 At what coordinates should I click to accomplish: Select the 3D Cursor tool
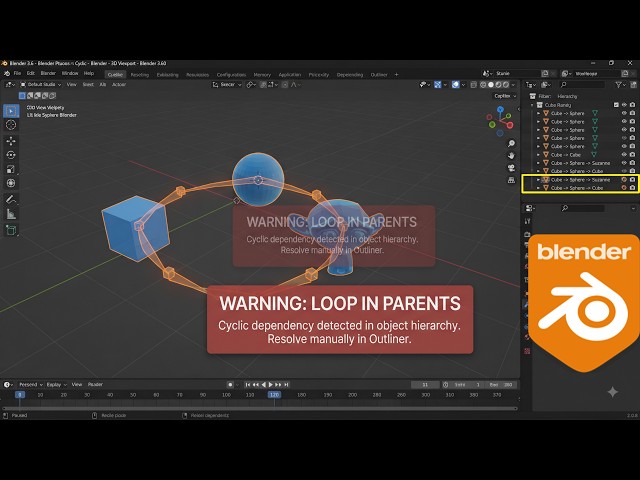11,125
